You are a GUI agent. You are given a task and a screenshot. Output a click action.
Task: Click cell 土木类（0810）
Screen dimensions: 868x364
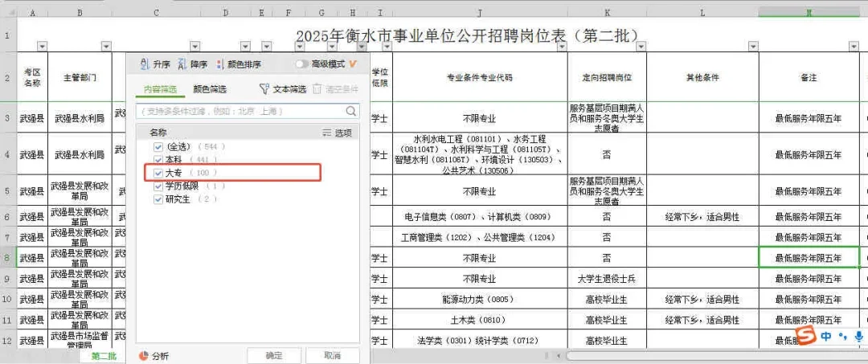480,320
